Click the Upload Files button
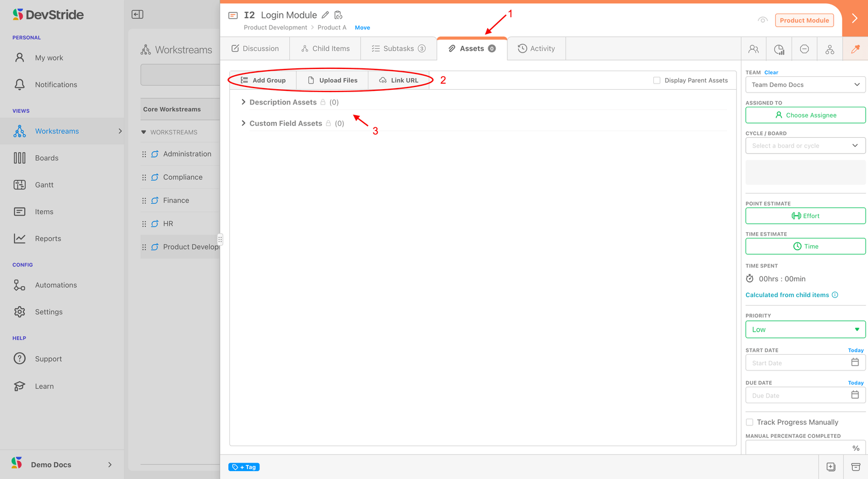This screenshot has width=868, height=479. [332, 80]
